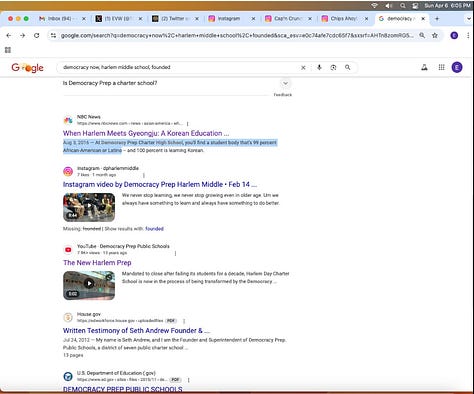
Task: Open Instagram video by Democracy Prep Harlem Middle
Action: click(x=160, y=184)
